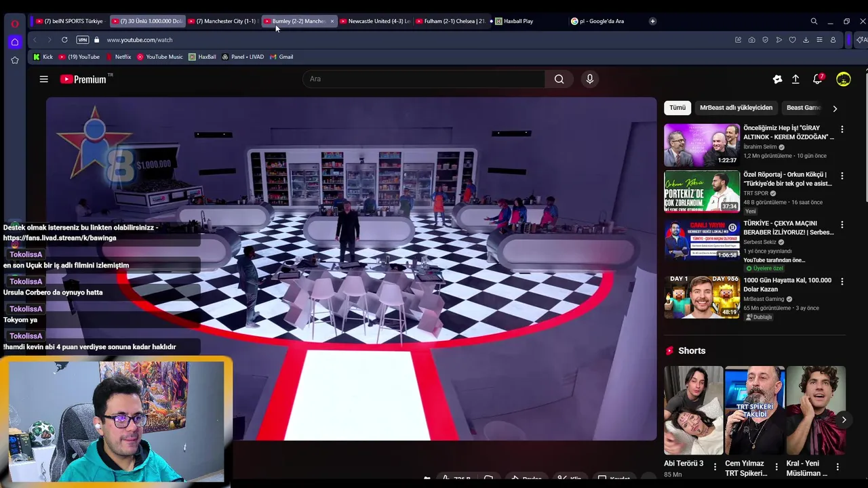Open the browser downloads icon
Viewport: 868px width, 488px height.
(806, 40)
